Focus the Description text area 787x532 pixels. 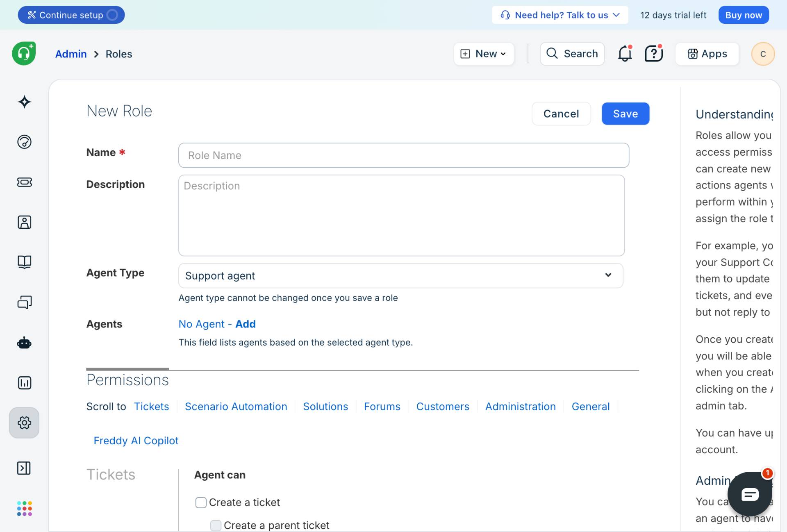402,216
